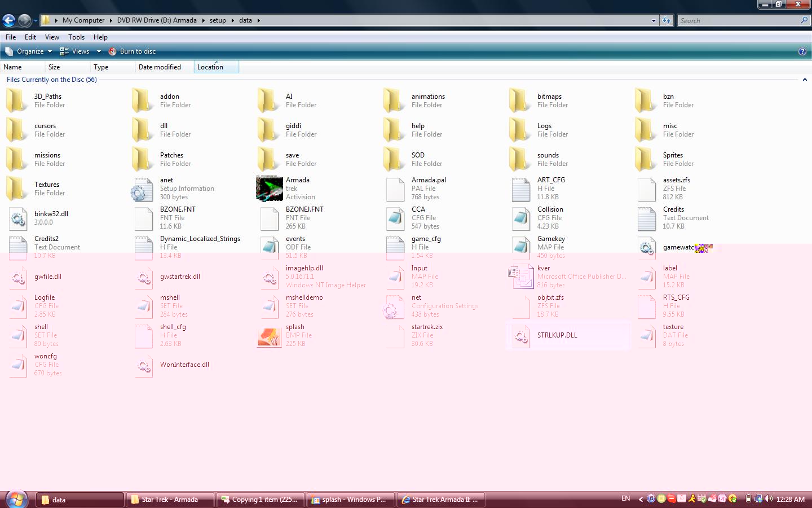
Task: Click inside the Search input field
Action: pyautogui.click(x=738, y=20)
